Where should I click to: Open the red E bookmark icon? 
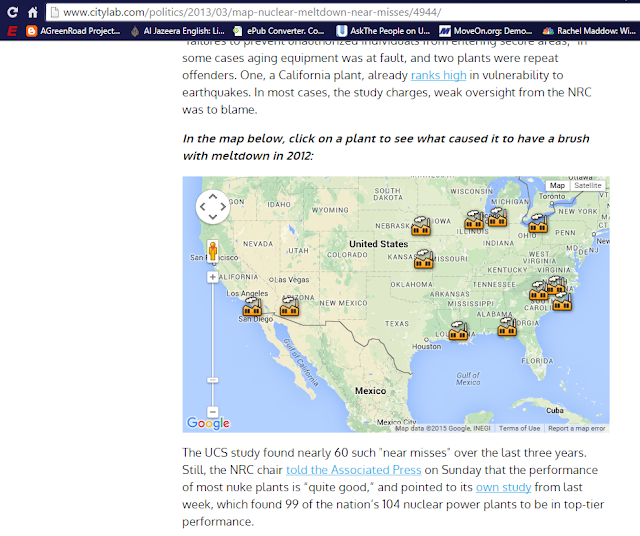pyautogui.click(x=12, y=31)
